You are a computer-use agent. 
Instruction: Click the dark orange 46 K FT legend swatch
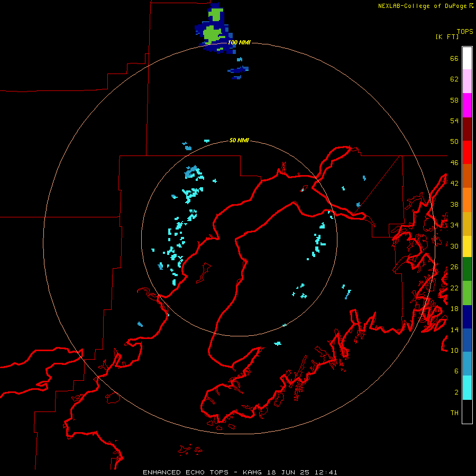click(467, 176)
